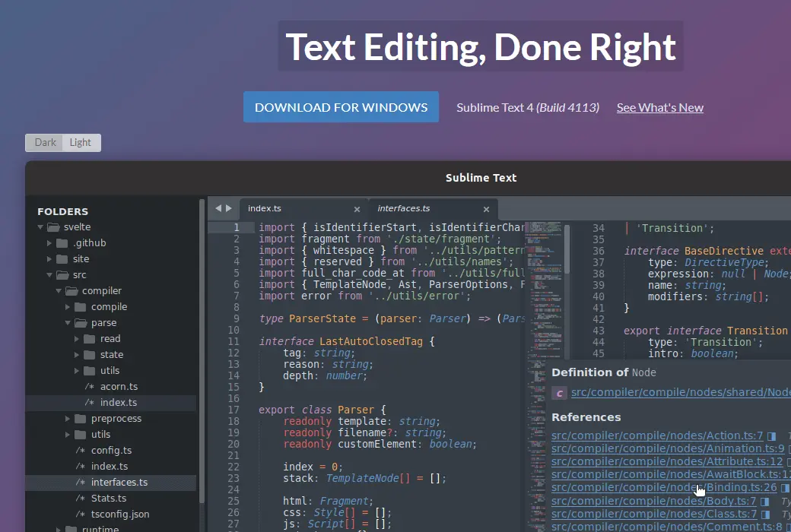Collapse the src folder arrow

point(49,275)
